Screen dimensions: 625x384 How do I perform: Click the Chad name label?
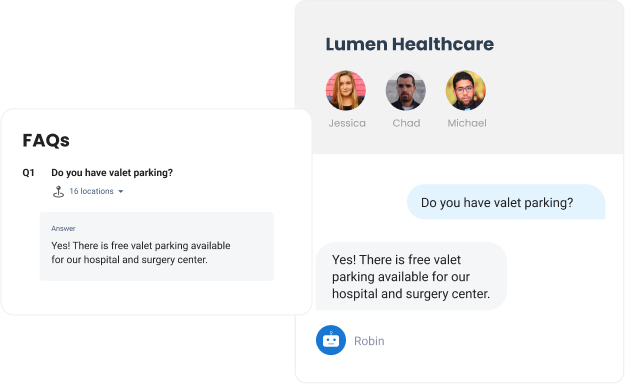[x=406, y=123]
